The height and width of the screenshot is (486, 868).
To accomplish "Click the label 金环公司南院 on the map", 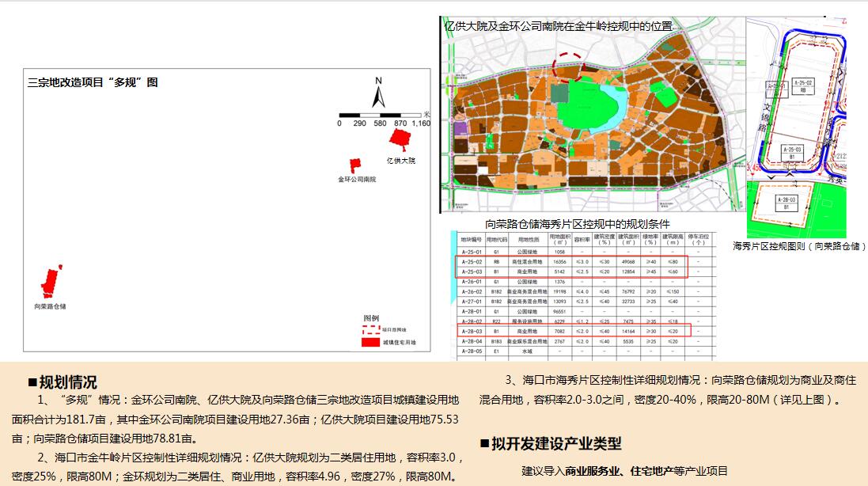I will click(x=357, y=180).
